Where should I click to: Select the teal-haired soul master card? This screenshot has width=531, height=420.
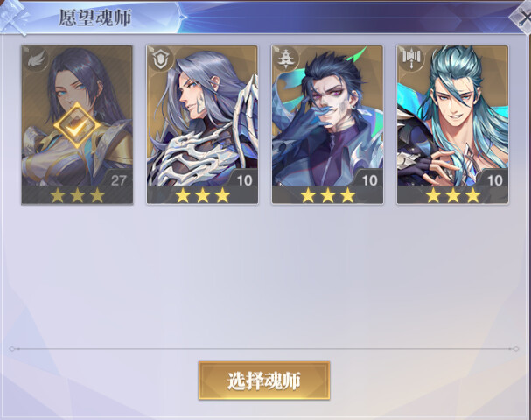tap(452, 124)
